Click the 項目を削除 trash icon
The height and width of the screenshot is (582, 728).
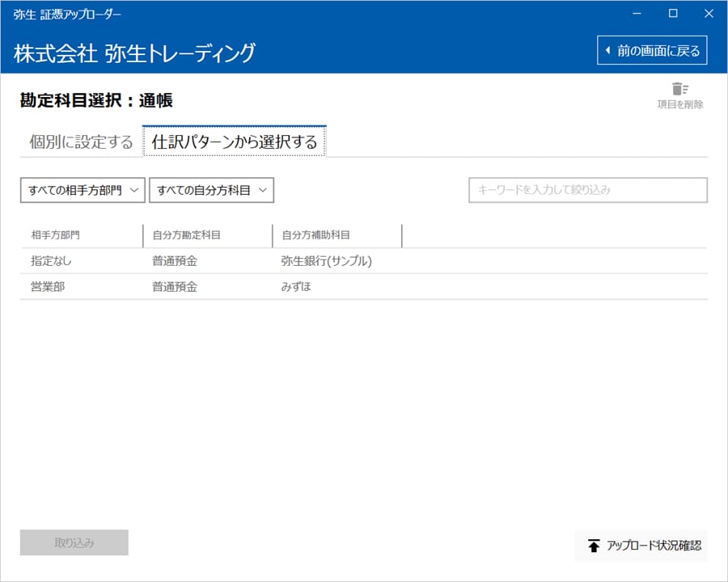(x=680, y=89)
